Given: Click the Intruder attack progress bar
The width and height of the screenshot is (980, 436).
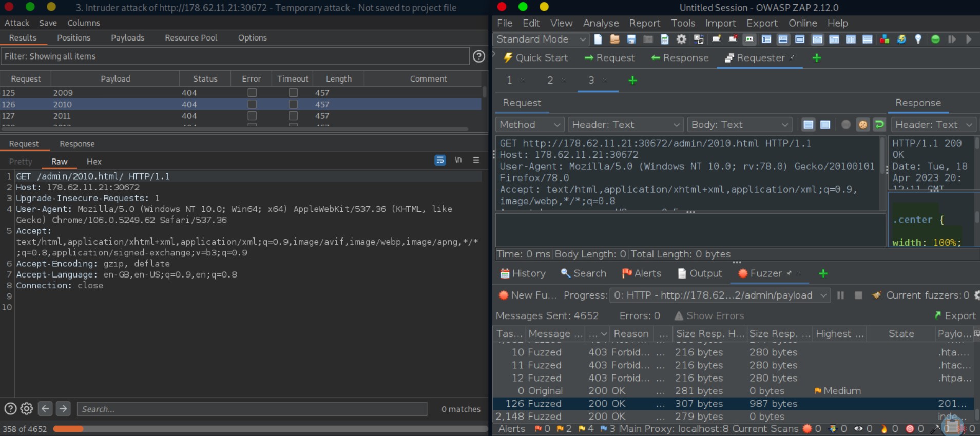Looking at the screenshot, I should point(270,429).
